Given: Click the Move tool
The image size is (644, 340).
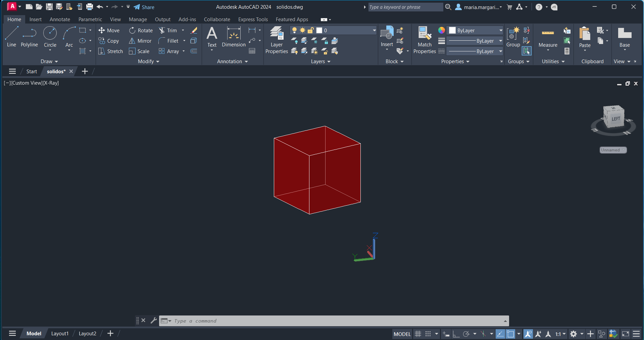Looking at the screenshot, I should tap(109, 30).
